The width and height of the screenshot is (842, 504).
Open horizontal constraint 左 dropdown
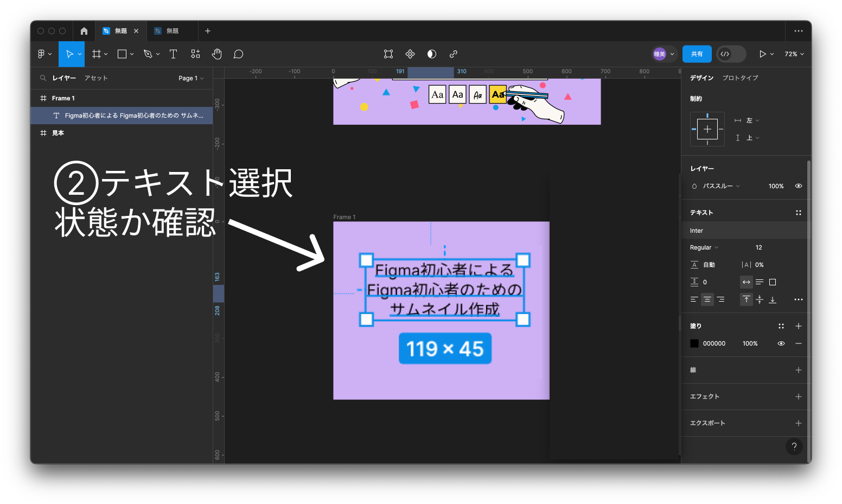pyautogui.click(x=752, y=120)
